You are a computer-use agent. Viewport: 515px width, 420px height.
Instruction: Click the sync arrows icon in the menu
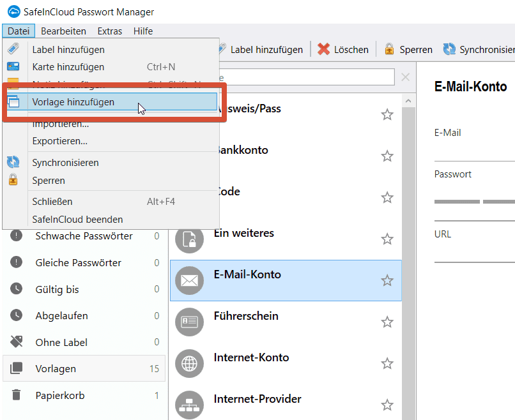13,161
